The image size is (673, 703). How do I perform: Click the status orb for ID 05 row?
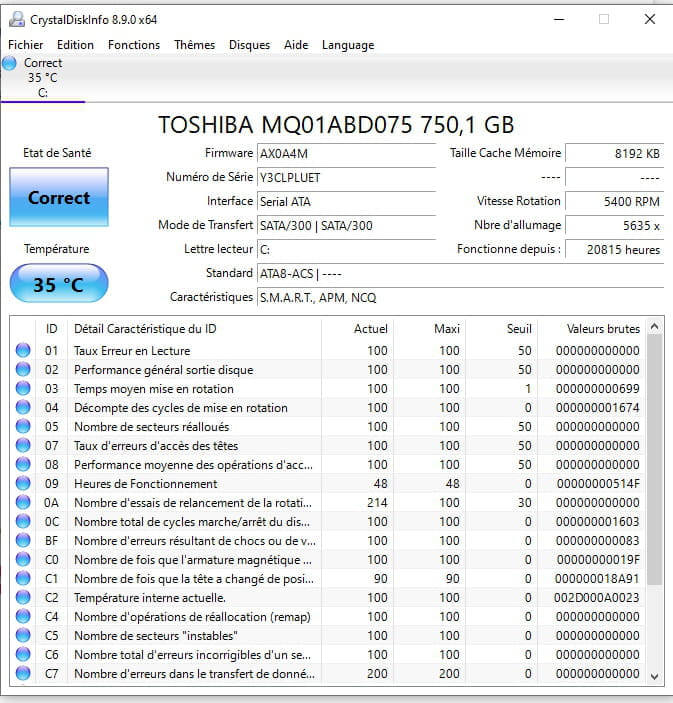click(x=23, y=426)
